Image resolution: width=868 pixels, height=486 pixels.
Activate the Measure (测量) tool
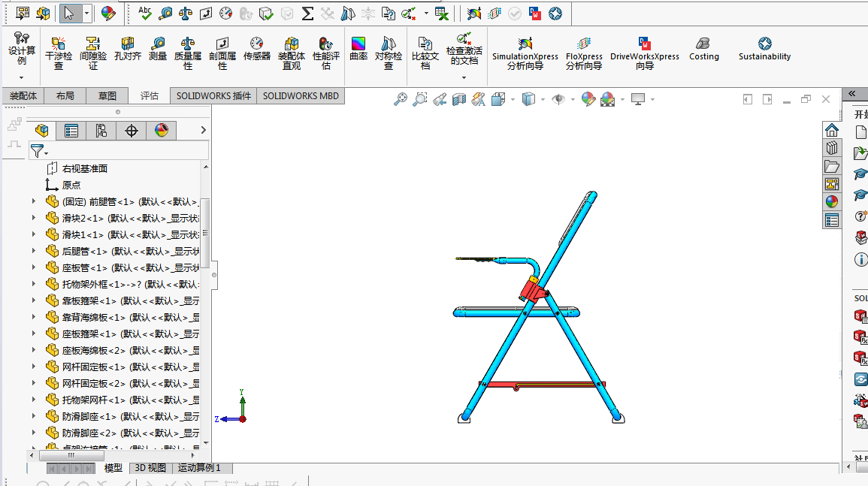(x=158, y=49)
